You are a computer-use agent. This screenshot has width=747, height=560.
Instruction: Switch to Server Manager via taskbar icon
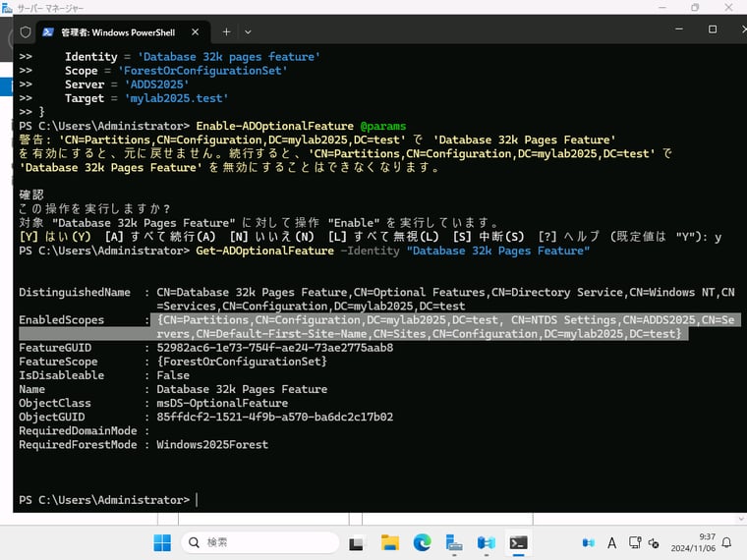(454, 542)
